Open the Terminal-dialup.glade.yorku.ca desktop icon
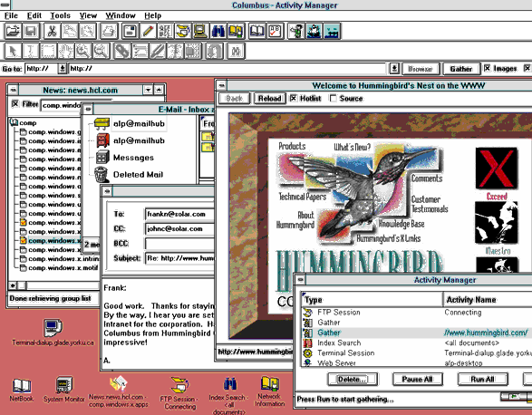The image size is (532, 415). tap(53, 332)
